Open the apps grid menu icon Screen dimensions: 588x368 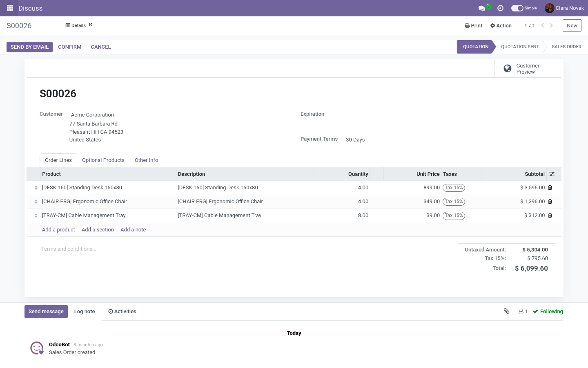tap(10, 8)
